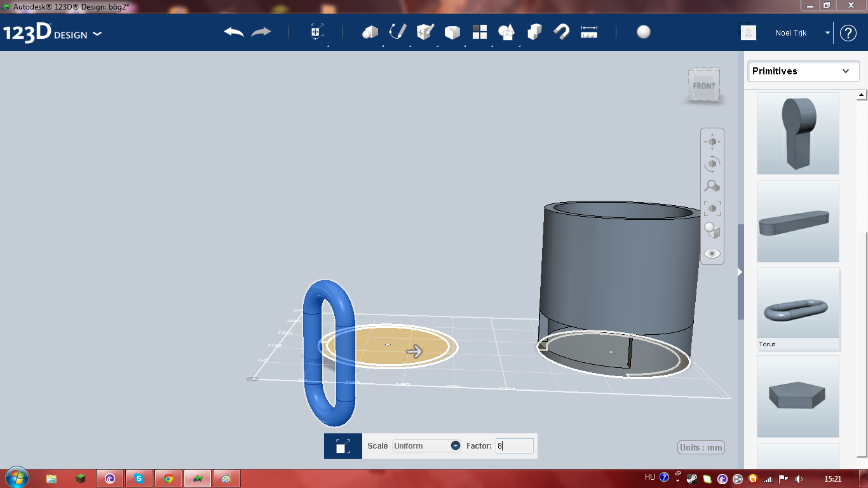Click the HU language indicator
This screenshot has height=488, width=868.
(x=649, y=477)
